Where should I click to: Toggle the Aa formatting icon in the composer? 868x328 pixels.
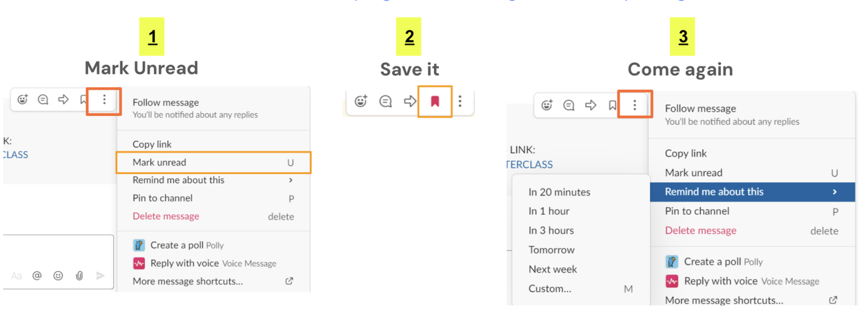[17, 276]
